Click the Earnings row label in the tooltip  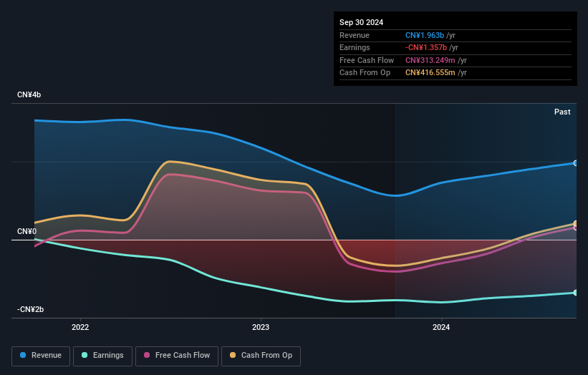355,47
